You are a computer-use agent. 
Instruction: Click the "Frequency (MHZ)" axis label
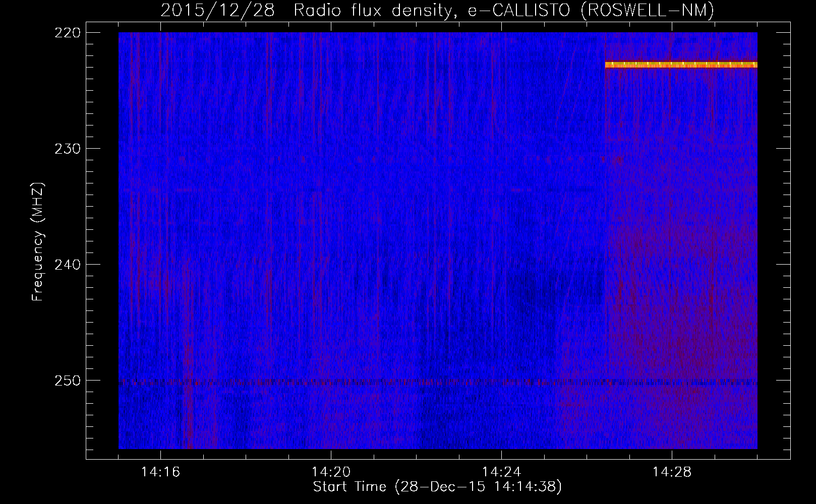[x=38, y=241]
